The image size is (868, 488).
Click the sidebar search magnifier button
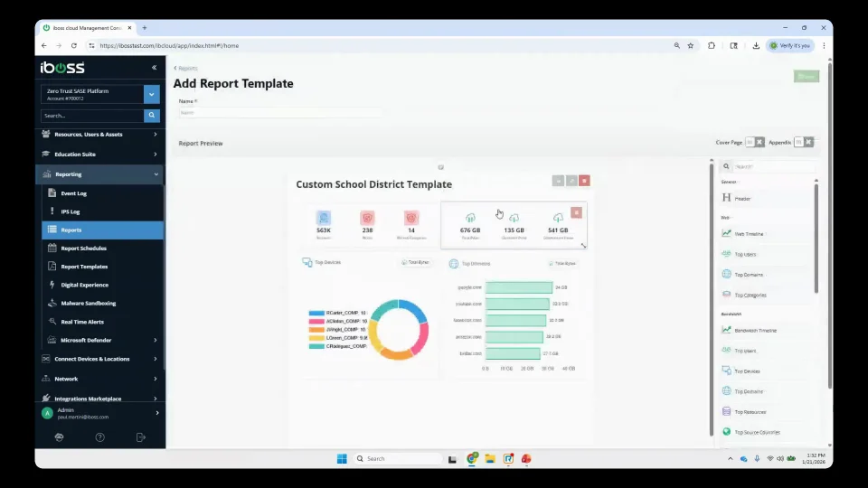coord(152,116)
